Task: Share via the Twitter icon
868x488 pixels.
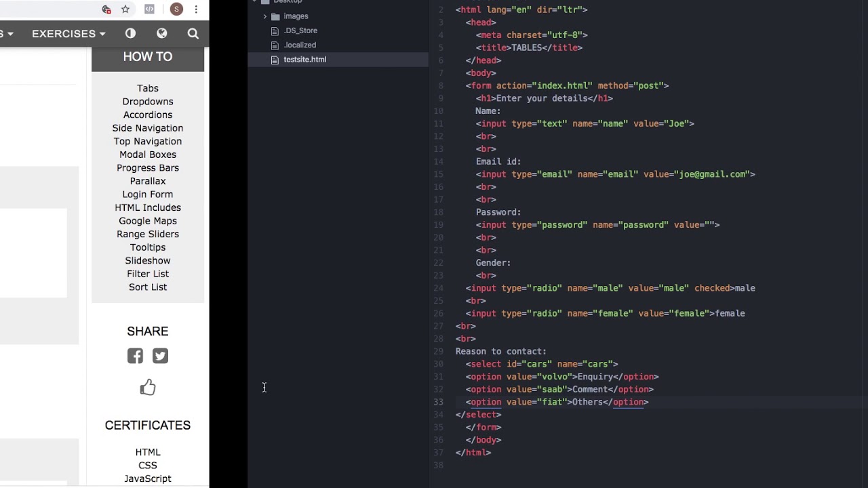Action: click(x=160, y=356)
